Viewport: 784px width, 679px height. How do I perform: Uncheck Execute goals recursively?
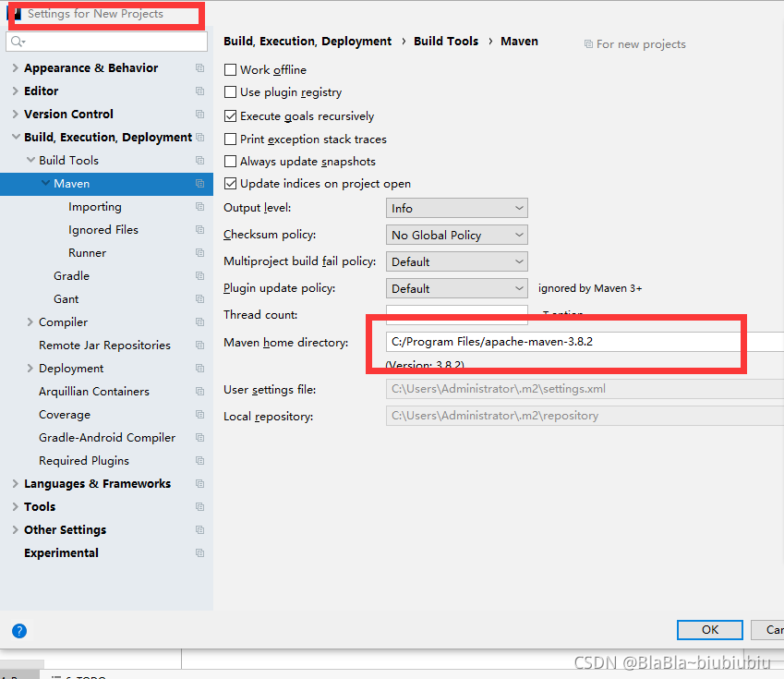tap(231, 116)
